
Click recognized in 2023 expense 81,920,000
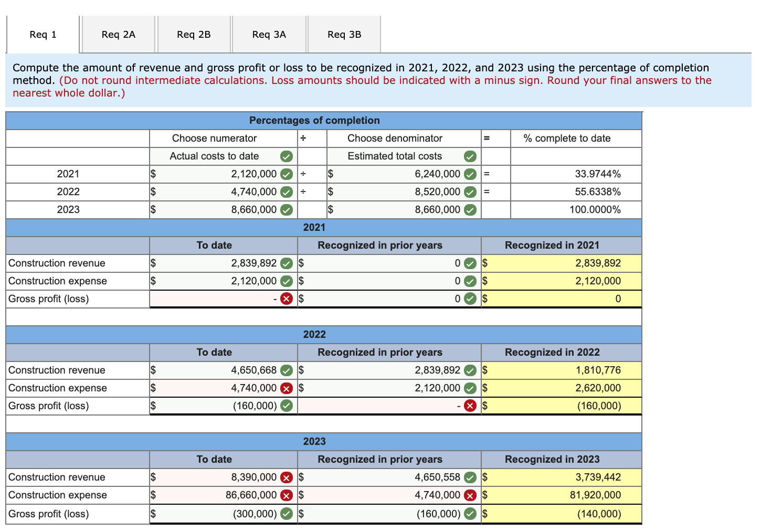[595, 495]
